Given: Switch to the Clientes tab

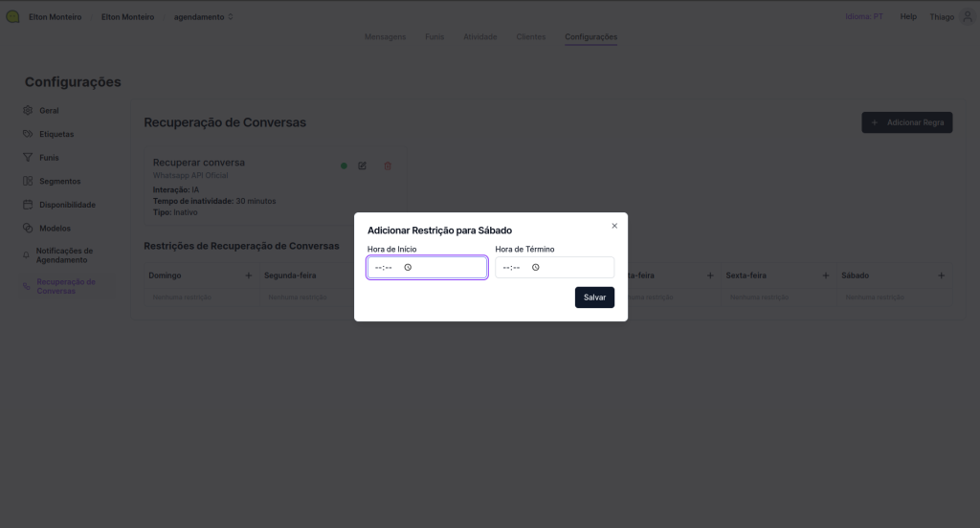Looking at the screenshot, I should (530, 37).
